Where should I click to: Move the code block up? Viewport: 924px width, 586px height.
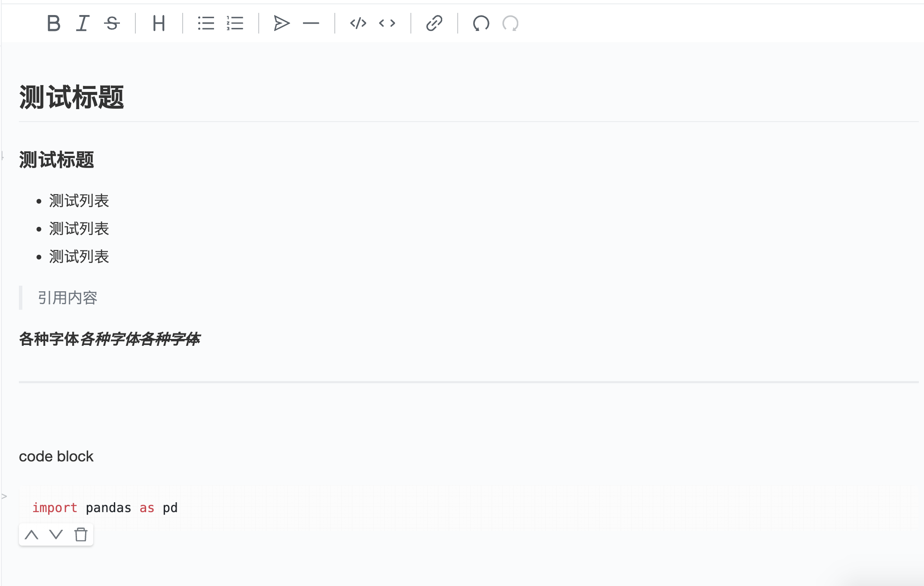tap(31, 534)
